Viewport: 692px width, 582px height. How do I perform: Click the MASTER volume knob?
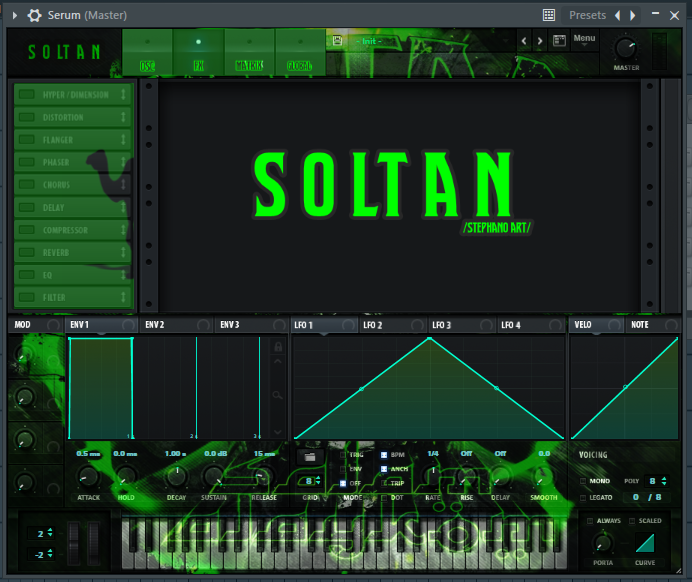625,48
